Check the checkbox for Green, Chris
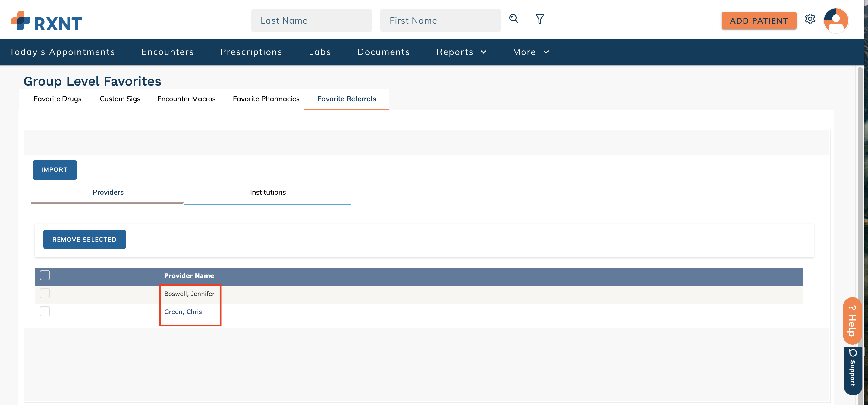 tap(45, 311)
